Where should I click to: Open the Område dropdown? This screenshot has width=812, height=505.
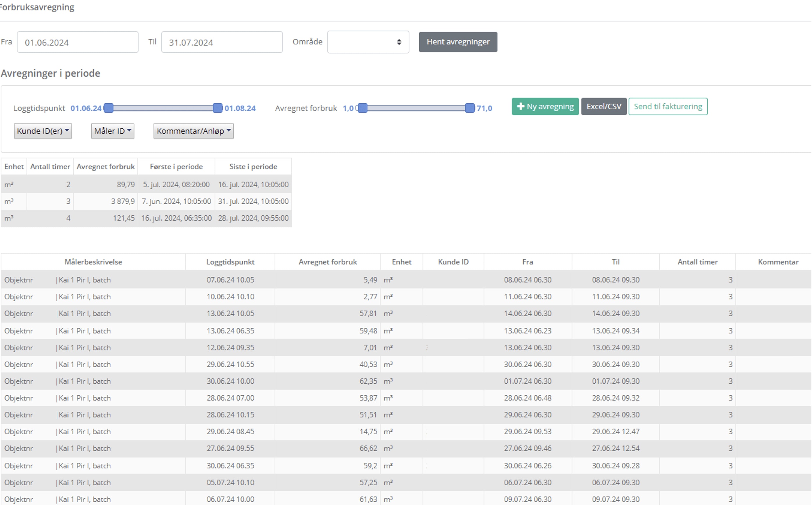368,42
